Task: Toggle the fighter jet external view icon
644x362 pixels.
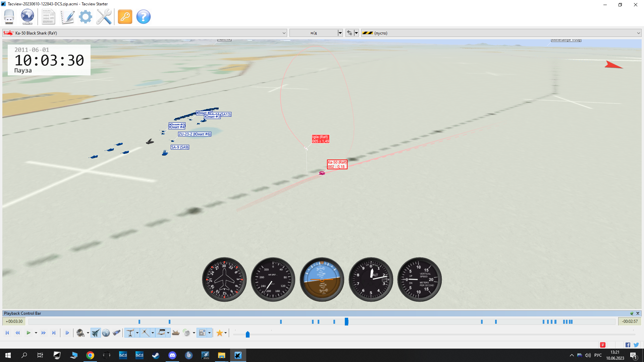Action: tap(96, 333)
